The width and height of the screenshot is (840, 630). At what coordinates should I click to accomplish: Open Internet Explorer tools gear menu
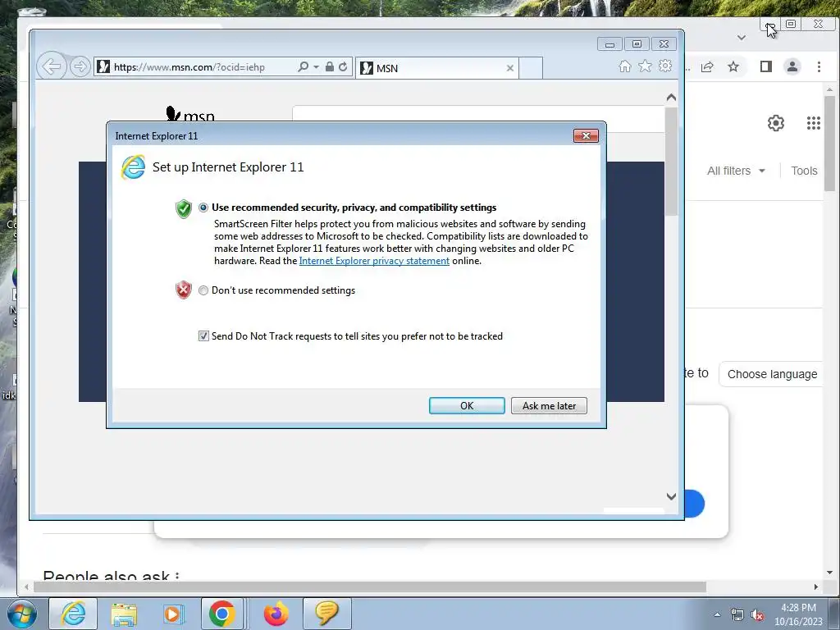coord(665,66)
